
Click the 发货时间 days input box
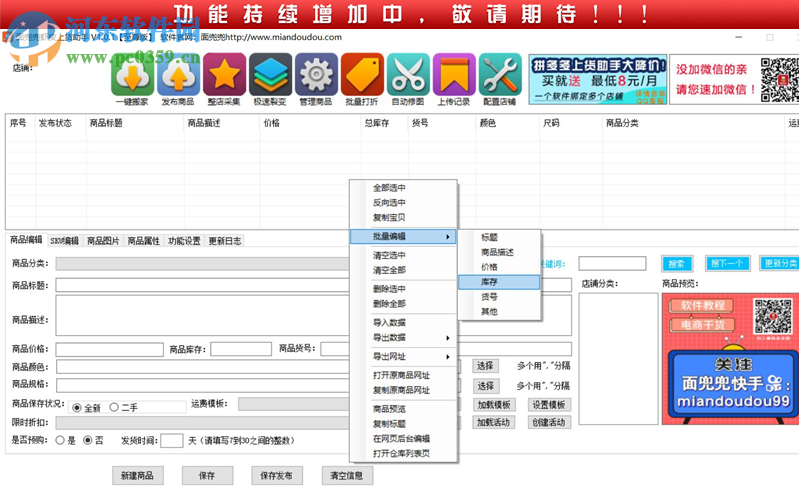pyautogui.click(x=172, y=440)
